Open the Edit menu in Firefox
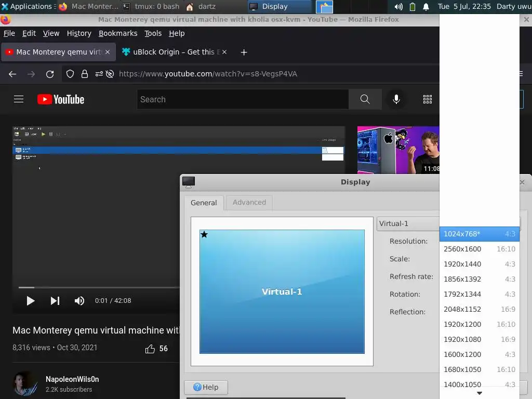Screen dimensions: 532x399 pos(29,33)
